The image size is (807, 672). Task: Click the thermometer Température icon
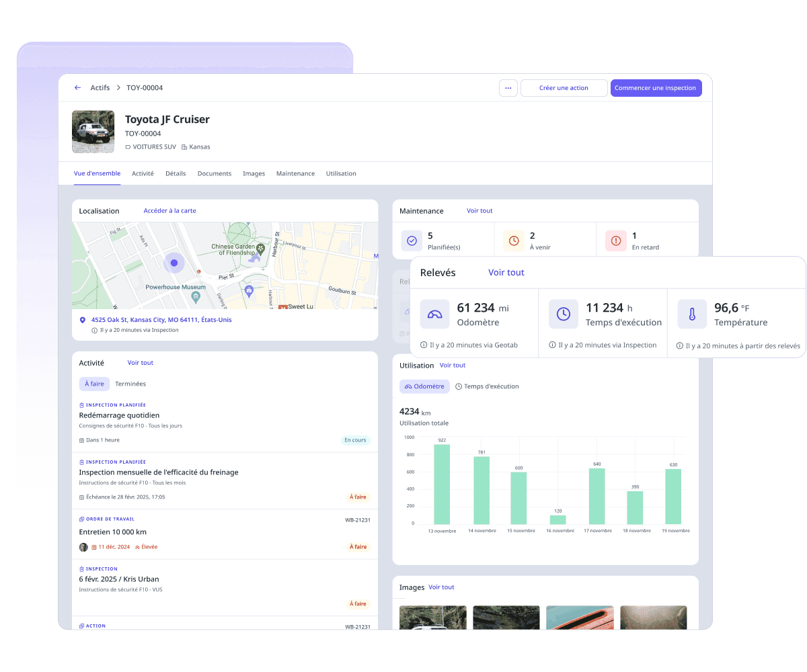point(691,314)
